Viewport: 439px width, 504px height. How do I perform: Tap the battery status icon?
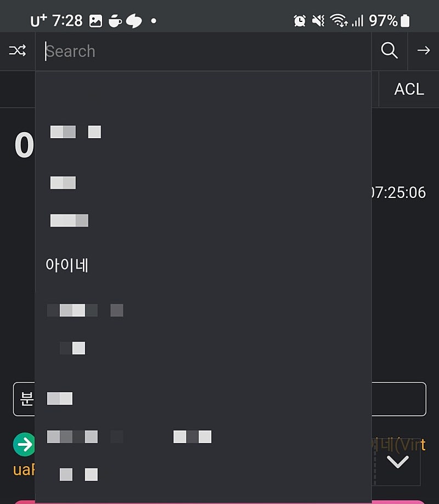tap(406, 21)
